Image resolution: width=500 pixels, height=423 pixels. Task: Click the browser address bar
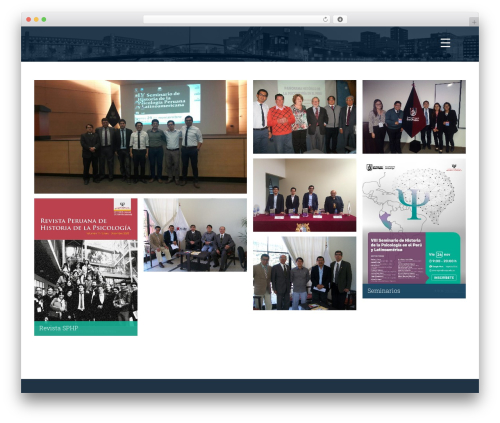(x=237, y=20)
